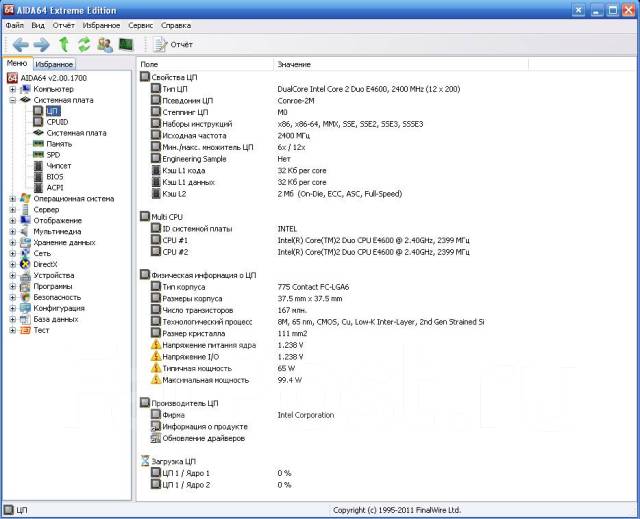The image size is (640, 519).
Task: Select the SPD tree item
Action: point(54,155)
